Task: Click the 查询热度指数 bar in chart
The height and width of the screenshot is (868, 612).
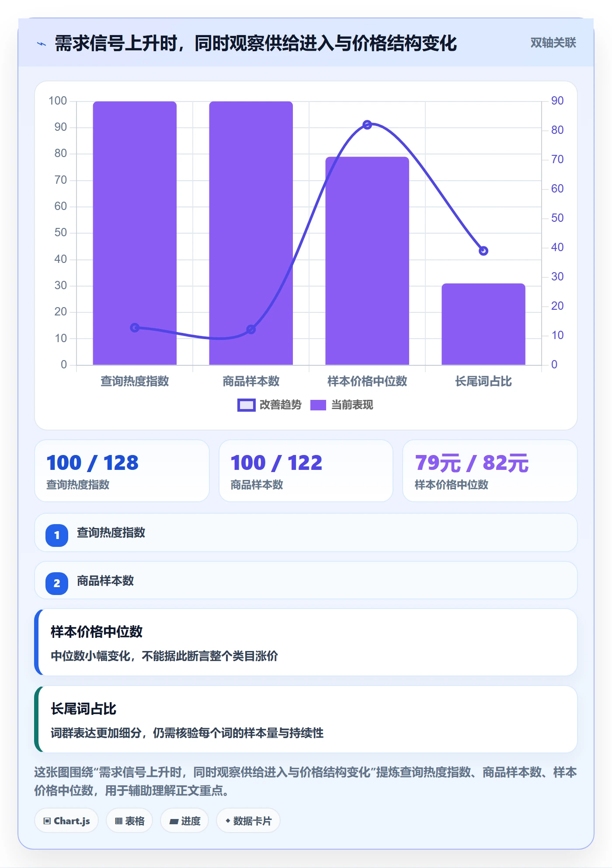Action: tap(135, 233)
